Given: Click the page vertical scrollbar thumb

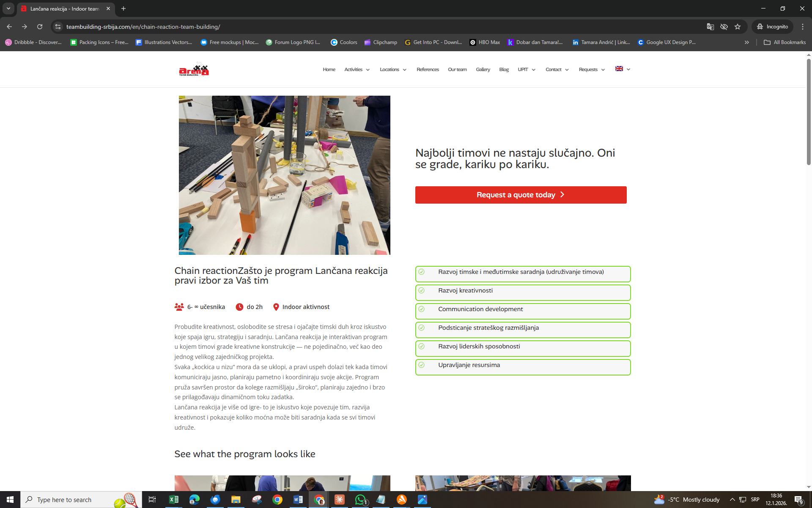Looking at the screenshot, I should pyautogui.click(x=809, y=112).
